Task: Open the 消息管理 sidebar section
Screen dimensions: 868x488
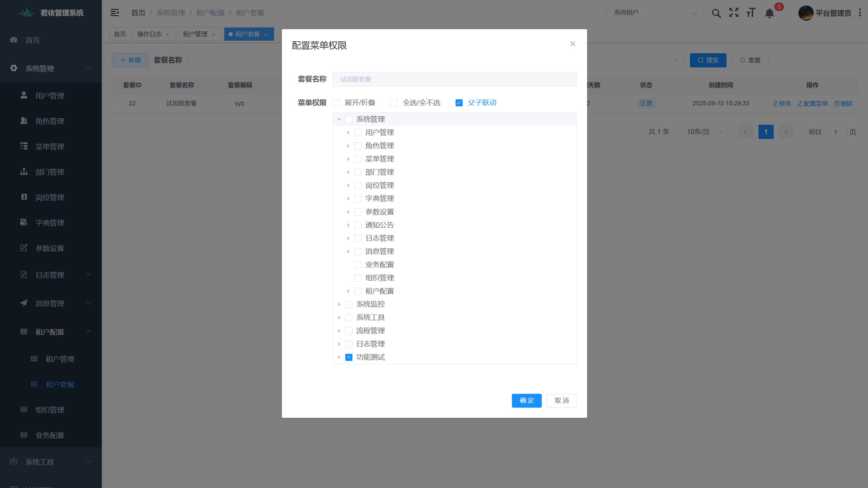Action: (50, 303)
